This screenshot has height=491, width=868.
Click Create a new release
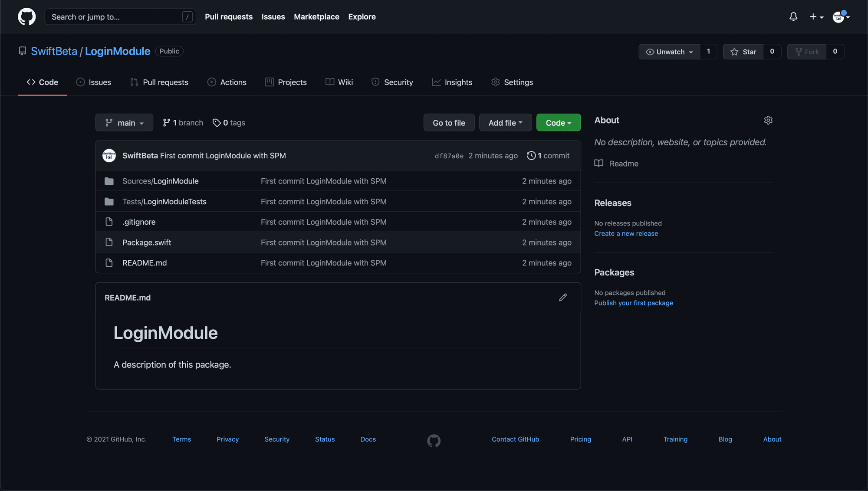(x=626, y=233)
